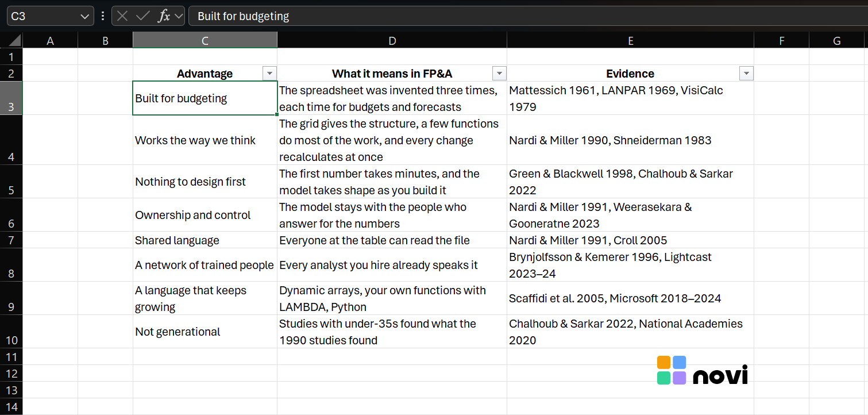Select the 'Evidence' header cell
Viewport: 868px width, 415px height.
click(630, 73)
